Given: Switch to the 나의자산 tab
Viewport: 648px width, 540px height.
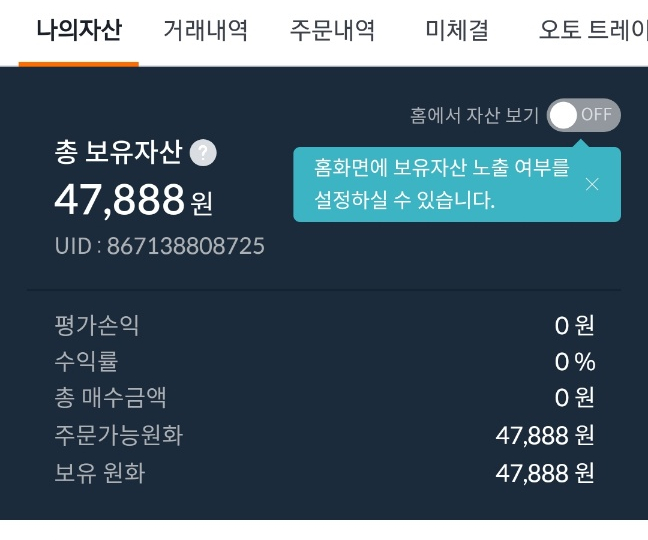Looking at the screenshot, I should tap(78, 31).
